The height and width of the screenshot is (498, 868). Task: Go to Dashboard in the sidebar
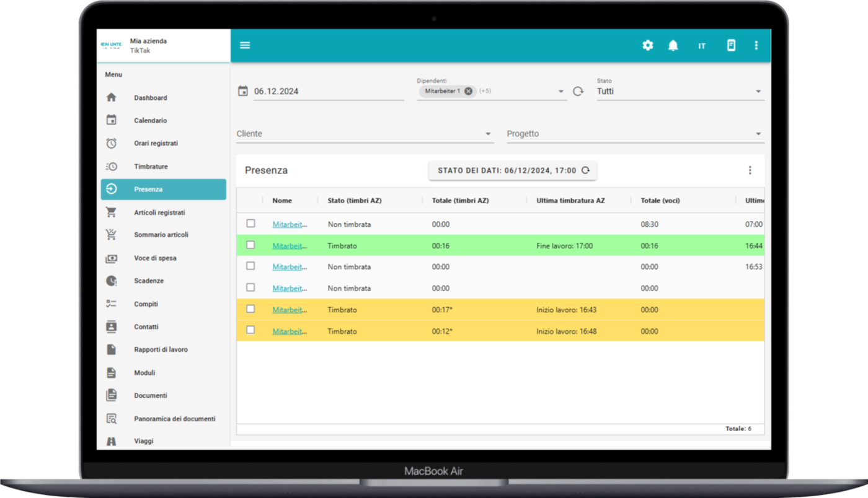point(150,98)
